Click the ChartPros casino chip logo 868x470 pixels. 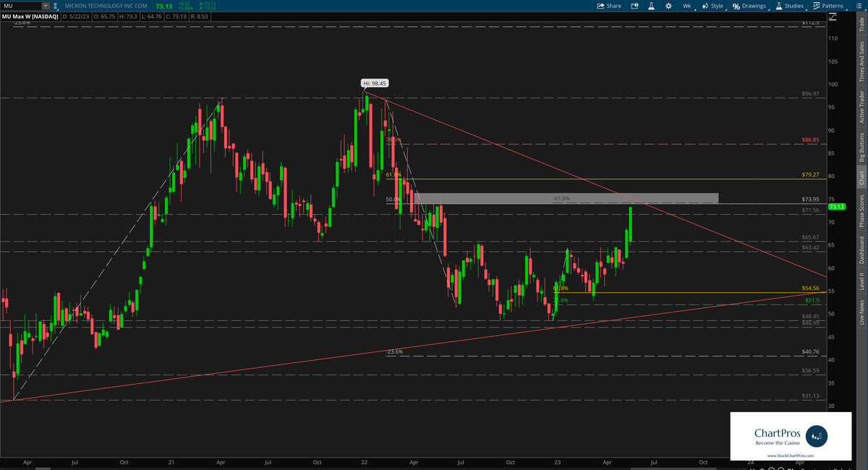pos(817,436)
